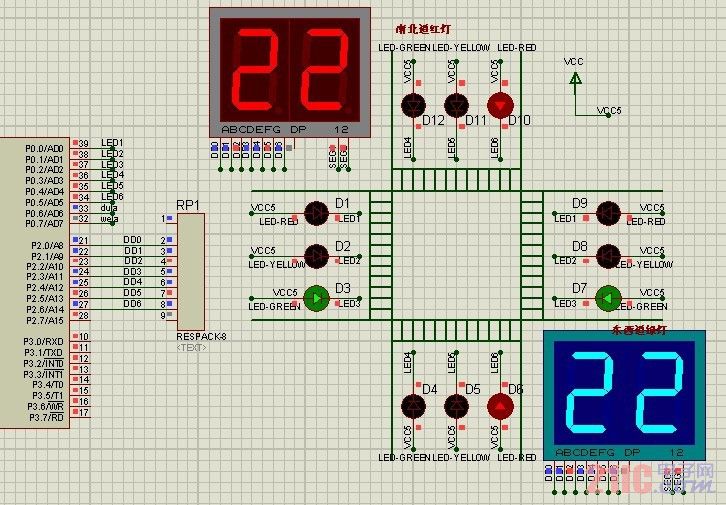Select the red 7-segment display showing 22

[x=290, y=72]
